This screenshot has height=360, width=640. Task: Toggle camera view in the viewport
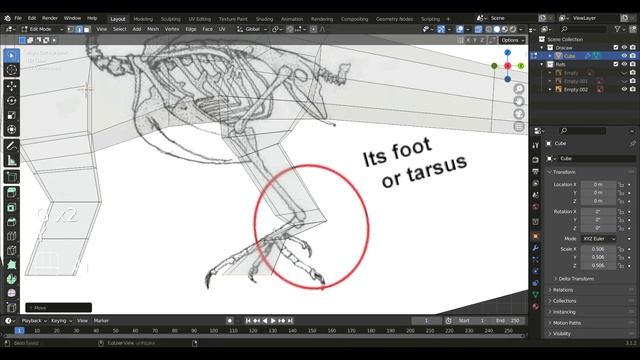tap(519, 114)
